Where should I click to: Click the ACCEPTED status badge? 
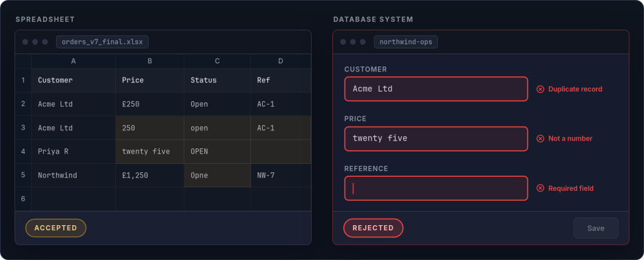point(56,228)
